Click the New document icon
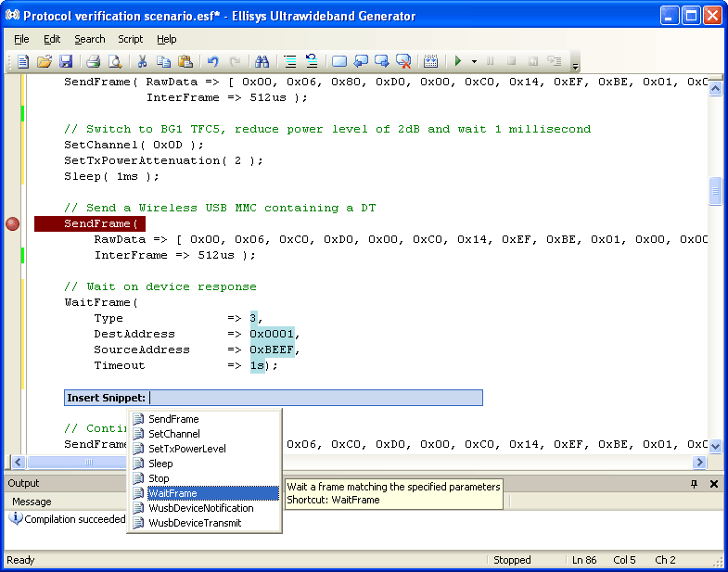The image size is (728, 572). (23, 62)
